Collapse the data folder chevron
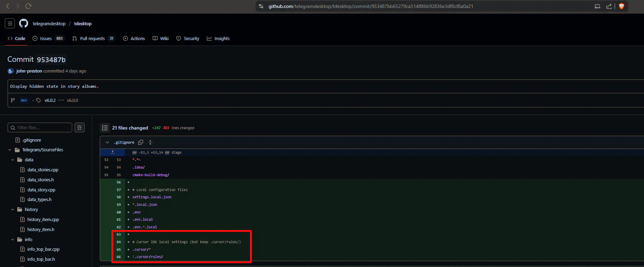644x267 pixels. 12,160
